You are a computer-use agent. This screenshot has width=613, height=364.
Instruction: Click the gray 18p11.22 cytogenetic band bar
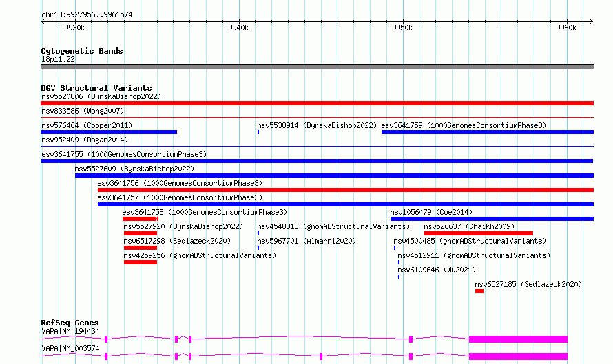point(317,67)
